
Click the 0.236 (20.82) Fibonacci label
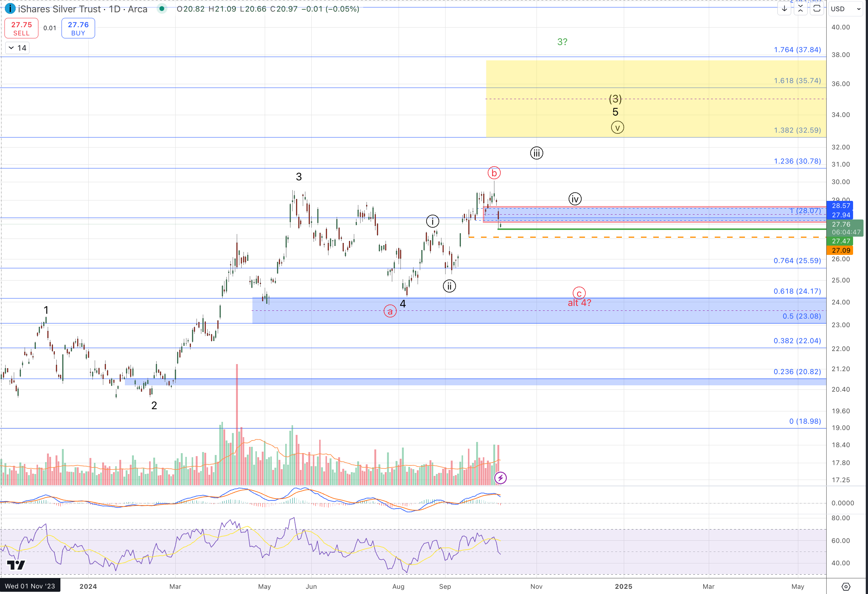coord(798,372)
